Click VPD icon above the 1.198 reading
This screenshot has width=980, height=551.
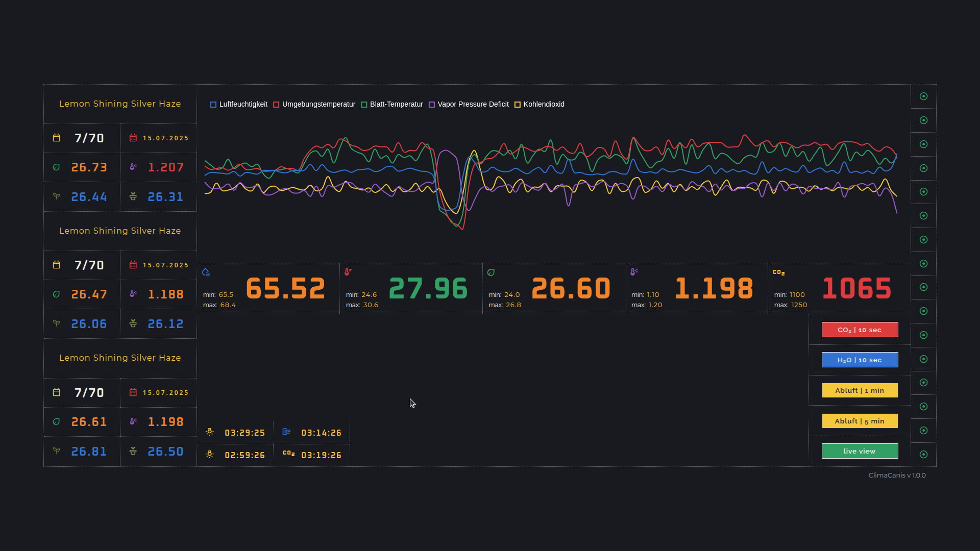pos(634,272)
